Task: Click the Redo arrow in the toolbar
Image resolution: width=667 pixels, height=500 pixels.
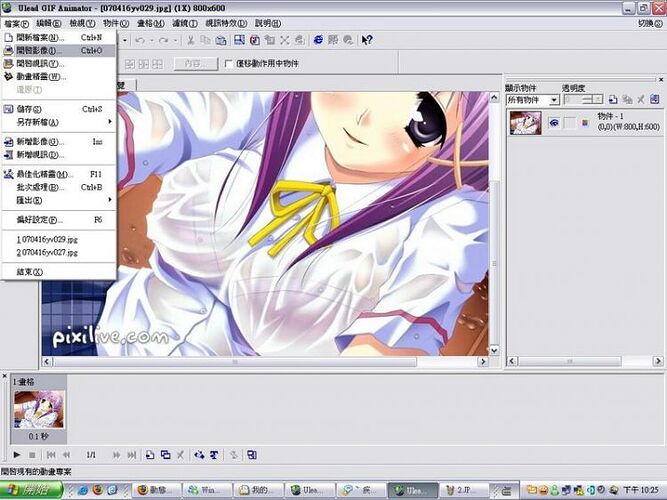Action: pyautogui.click(x=163, y=40)
